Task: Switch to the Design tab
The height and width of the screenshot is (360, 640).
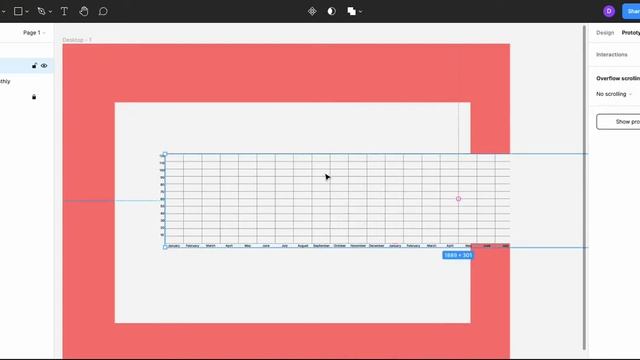Action: (605, 33)
